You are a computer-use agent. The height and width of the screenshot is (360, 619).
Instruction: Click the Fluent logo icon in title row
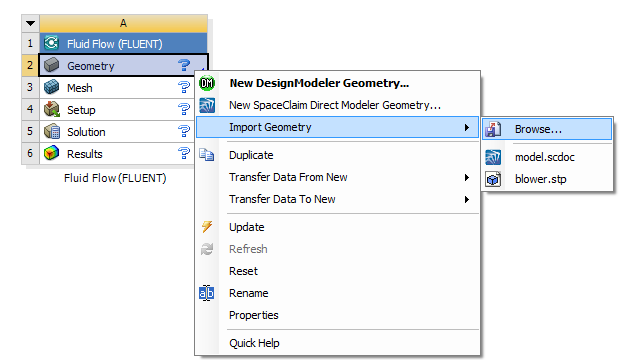(52, 43)
